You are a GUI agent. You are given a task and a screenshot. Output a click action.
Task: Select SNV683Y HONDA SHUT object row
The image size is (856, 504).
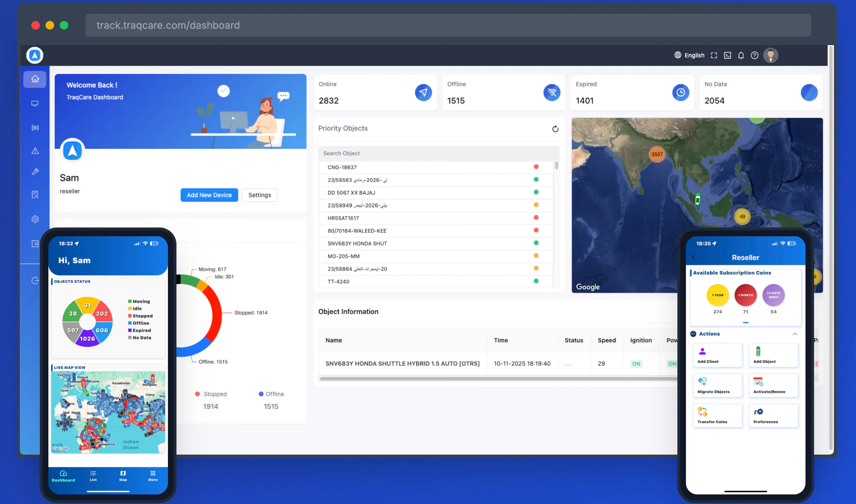[436, 243]
